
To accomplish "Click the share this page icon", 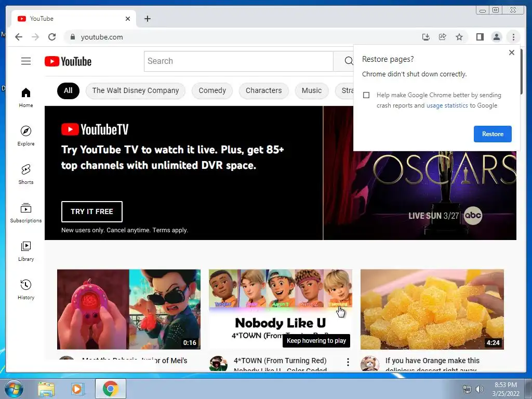I will point(443,37).
